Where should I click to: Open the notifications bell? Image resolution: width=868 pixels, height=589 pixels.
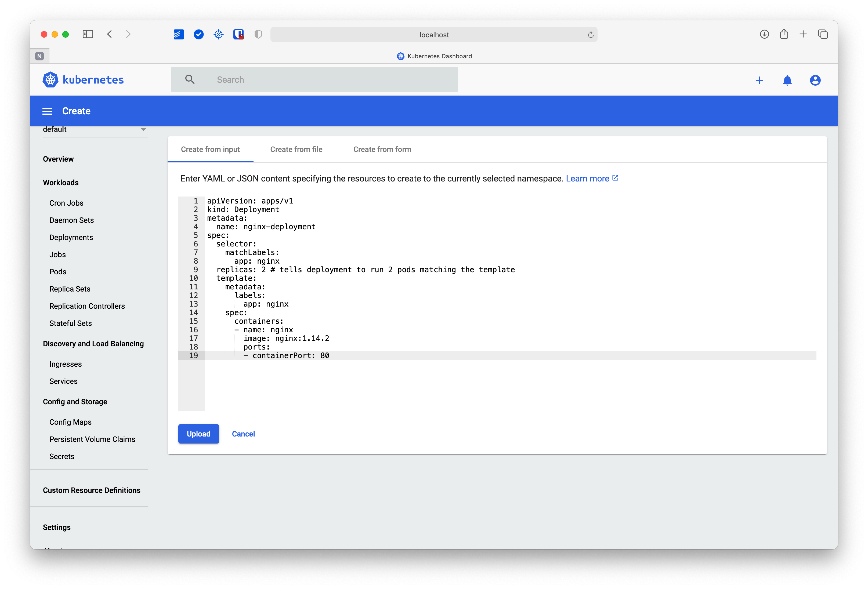(787, 80)
